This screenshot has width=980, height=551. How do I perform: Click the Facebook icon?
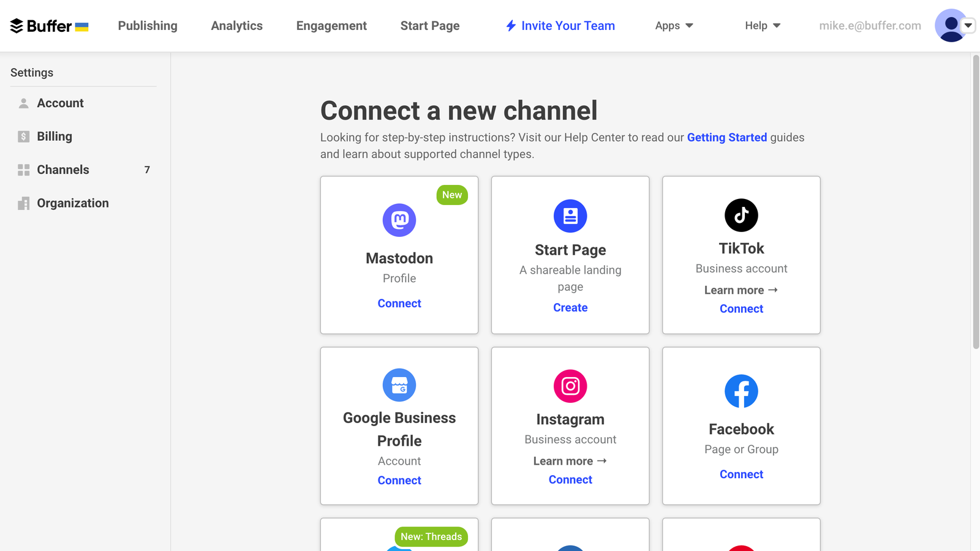pos(741,391)
